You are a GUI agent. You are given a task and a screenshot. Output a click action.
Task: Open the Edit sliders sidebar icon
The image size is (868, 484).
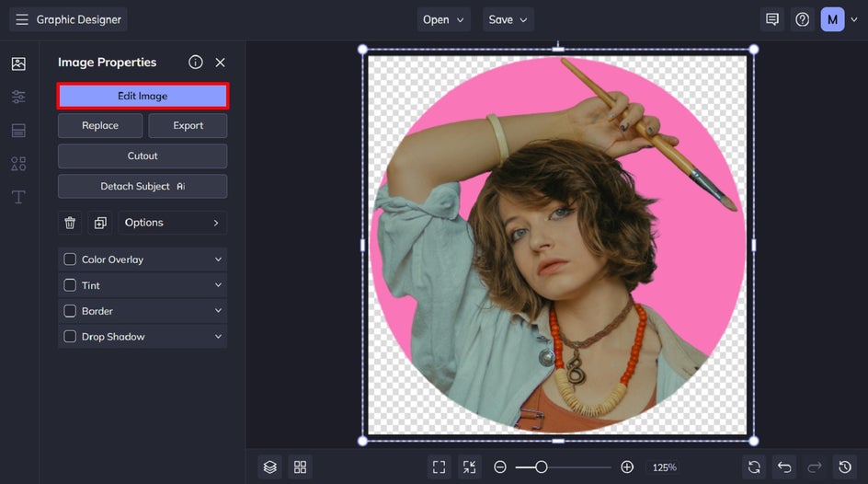coord(18,97)
